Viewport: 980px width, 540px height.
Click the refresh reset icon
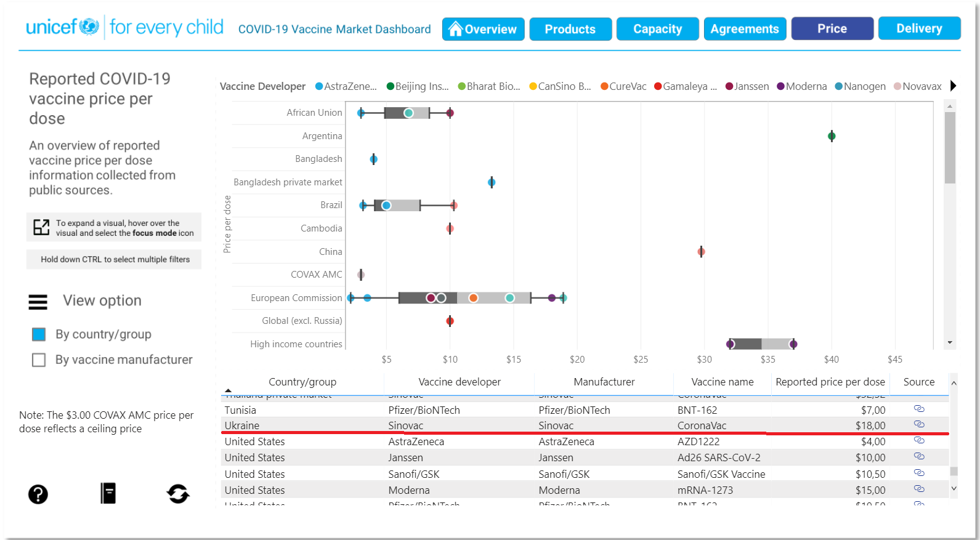(178, 493)
